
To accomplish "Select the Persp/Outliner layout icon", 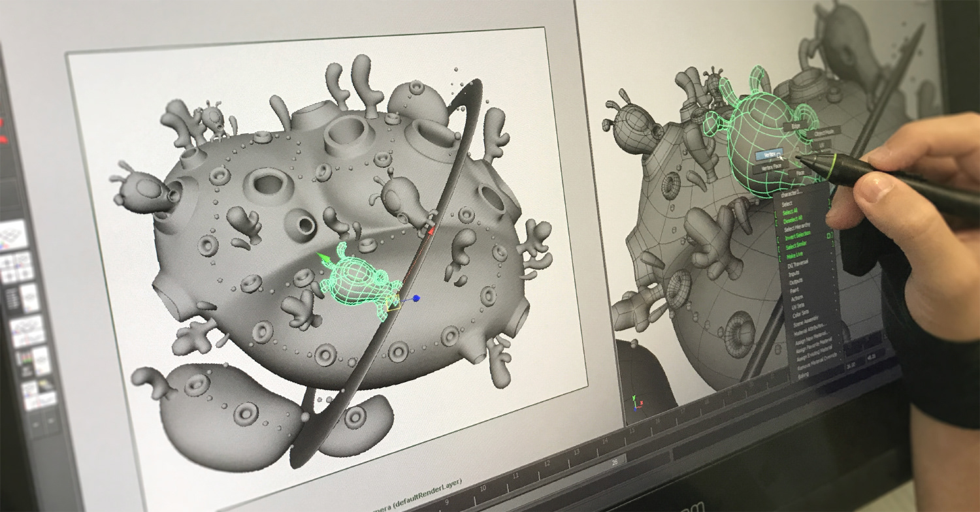I will (22, 299).
